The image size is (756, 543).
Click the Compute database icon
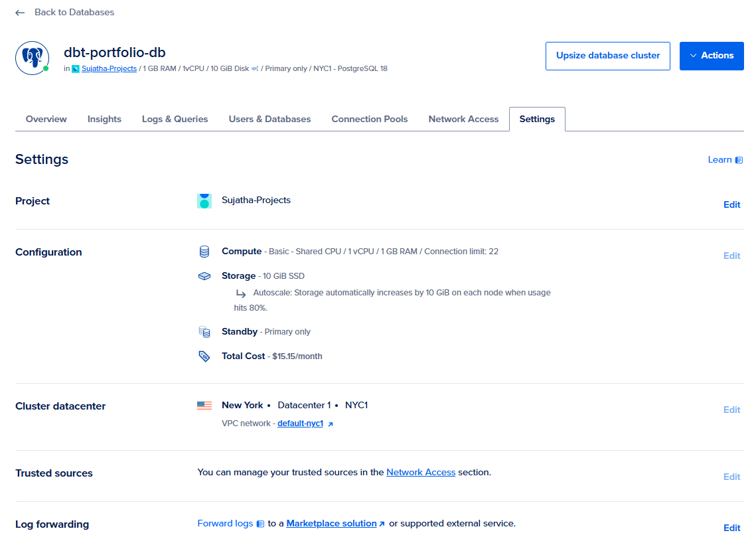pos(204,252)
